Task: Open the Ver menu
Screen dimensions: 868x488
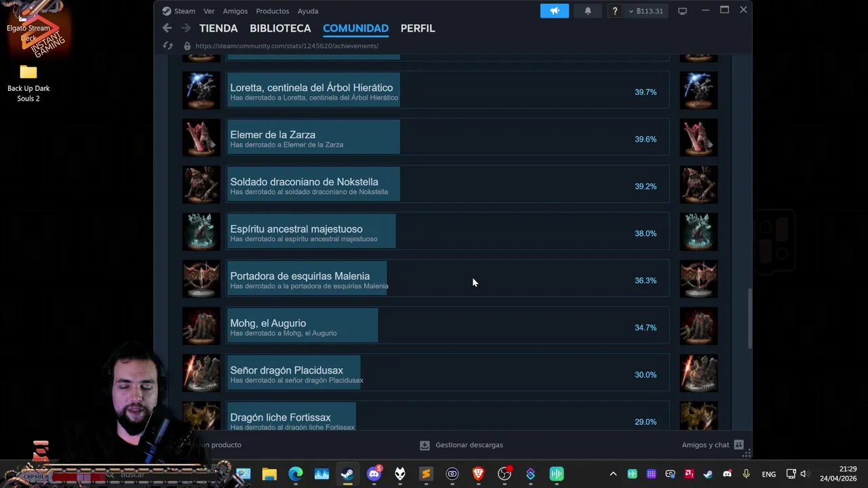Action: click(x=209, y=11)
